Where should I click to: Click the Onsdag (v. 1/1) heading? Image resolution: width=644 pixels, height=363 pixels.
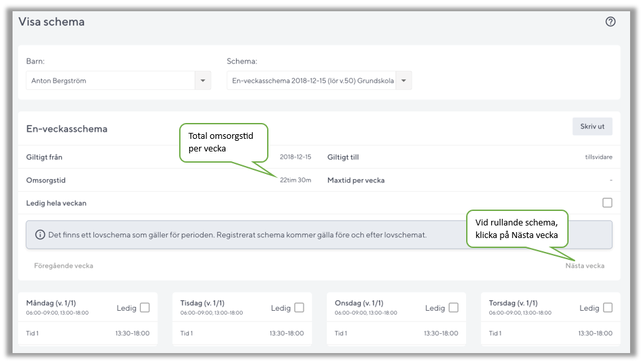pyautogui.click(x=359, y=303)
